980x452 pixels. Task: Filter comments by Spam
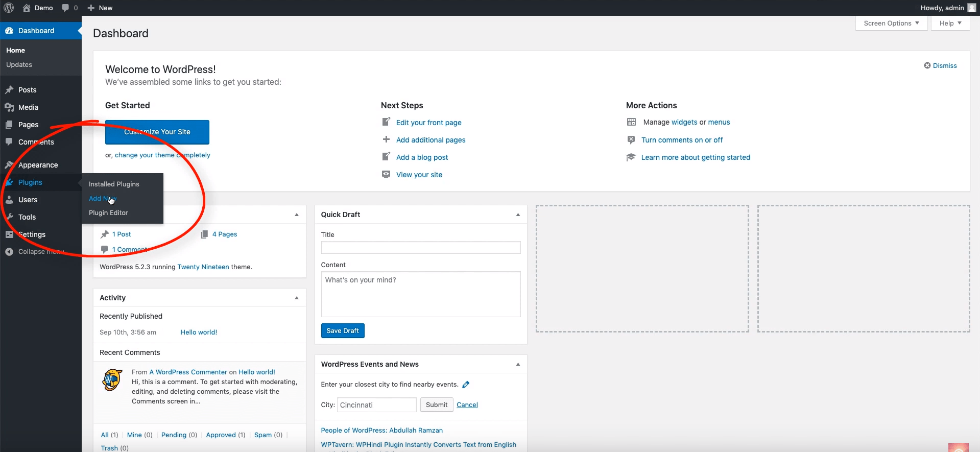pyautogui.click(x=263, y=435)
